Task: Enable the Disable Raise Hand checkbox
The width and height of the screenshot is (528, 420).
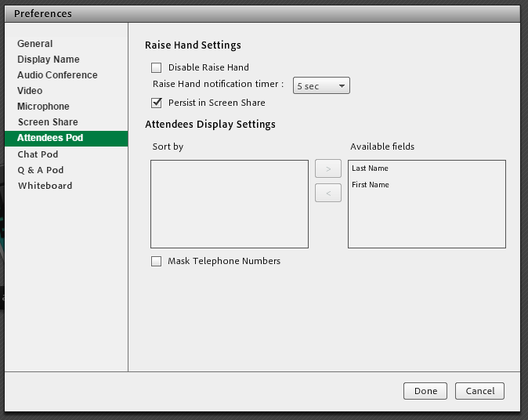Action: [x=157, y=68]
